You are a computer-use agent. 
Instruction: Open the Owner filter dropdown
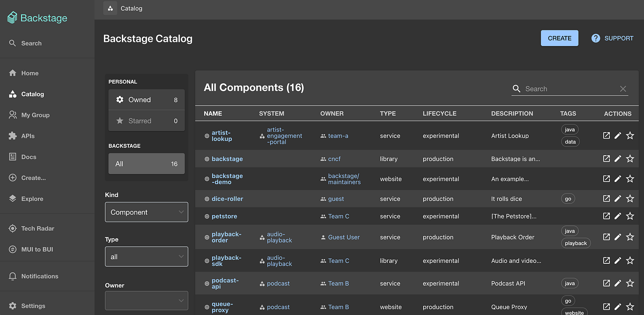pyautogui.click(x=146, y=301)
